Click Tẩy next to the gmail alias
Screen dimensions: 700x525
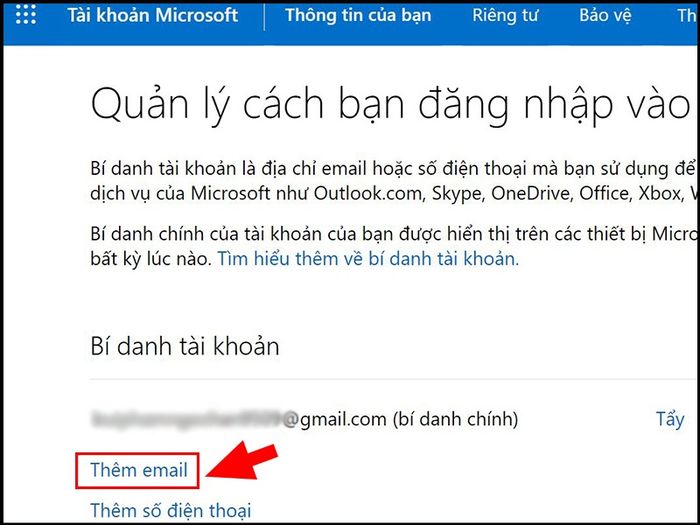point(670,419)
